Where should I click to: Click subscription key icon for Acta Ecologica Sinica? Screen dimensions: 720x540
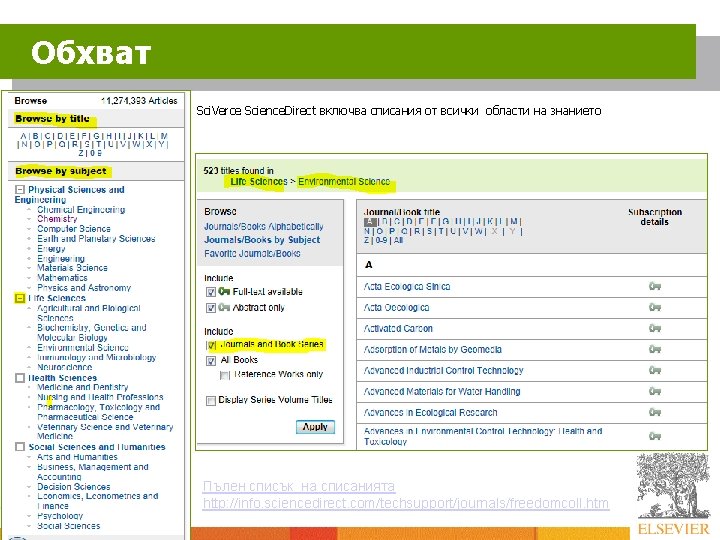coord(654,287)
